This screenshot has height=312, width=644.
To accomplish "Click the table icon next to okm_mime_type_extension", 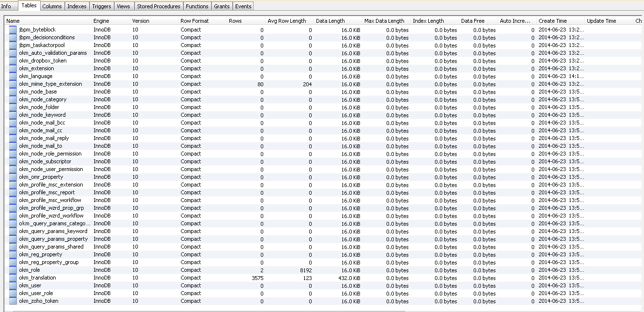I will [x=13, y=84].
